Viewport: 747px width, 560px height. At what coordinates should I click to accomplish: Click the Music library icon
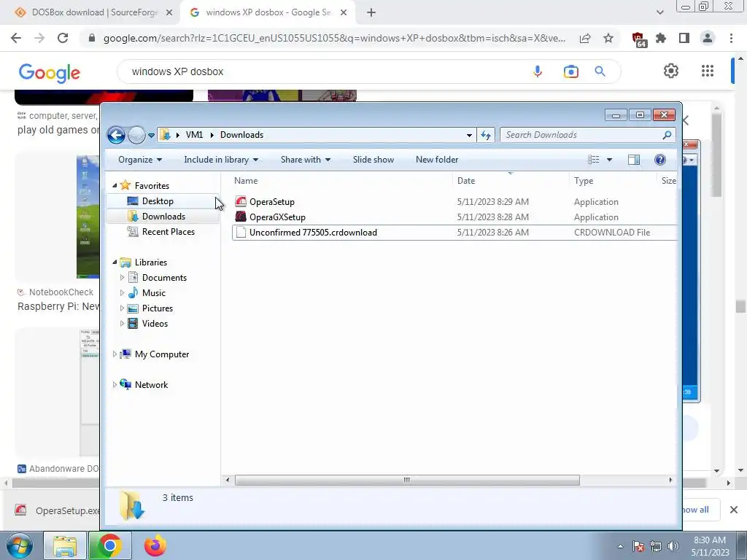[x=133, y=292]
